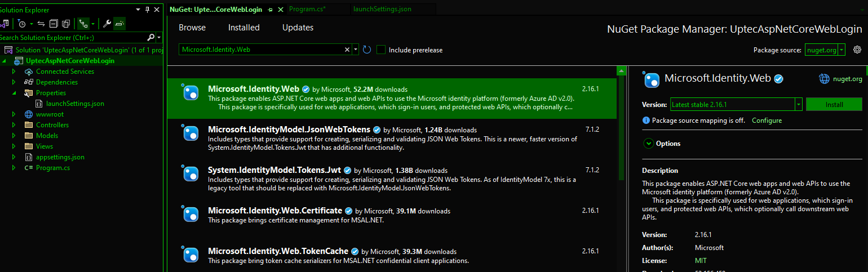This screenshot has height=272, width=868.
Task: Open the Package source dropdown
Action: pyautogui.click(x=842, y=50)
